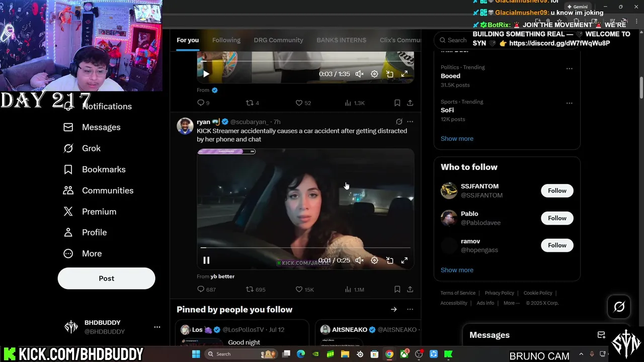Like the top post with 52 likes

(x=303, y=103)
